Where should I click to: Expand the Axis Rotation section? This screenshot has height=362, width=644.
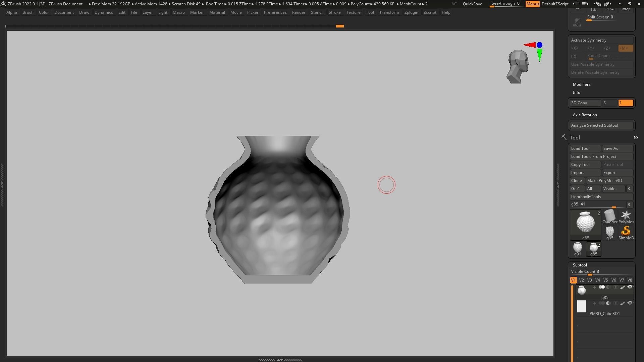(x=585, y=115)
